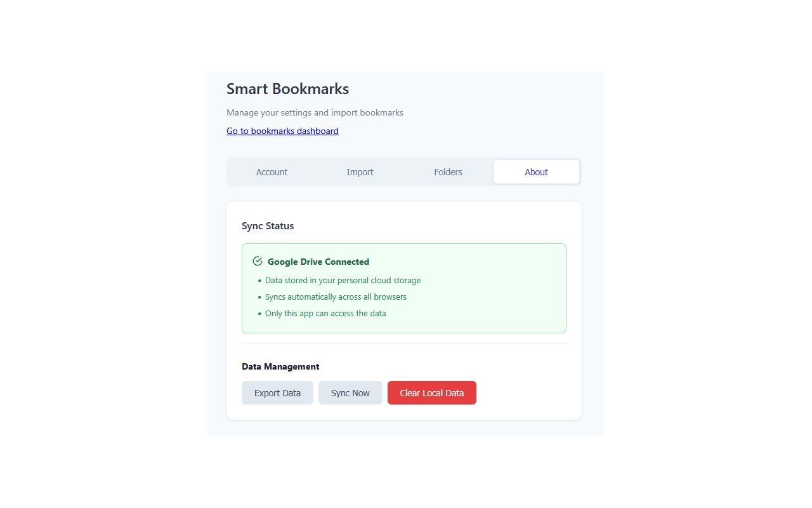This screenshot has width=812, height=508.
Task: Select the Folders tab
Action: point(448,172)
